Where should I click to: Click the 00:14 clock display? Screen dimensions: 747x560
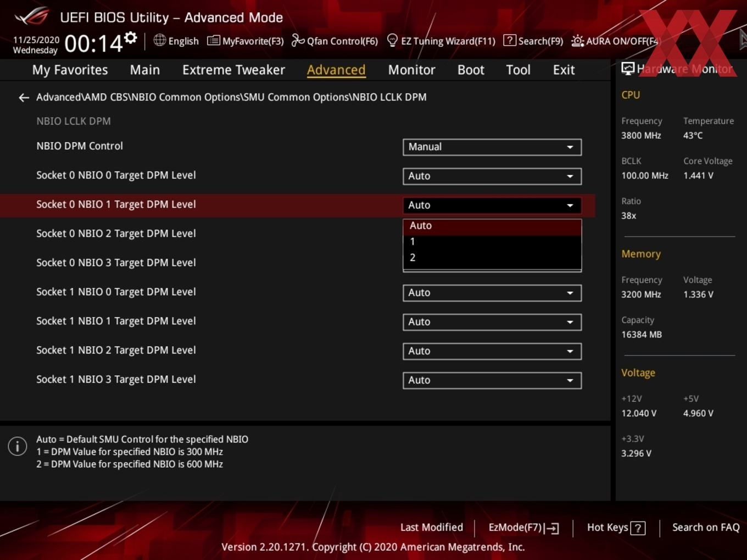coord(93,43)
